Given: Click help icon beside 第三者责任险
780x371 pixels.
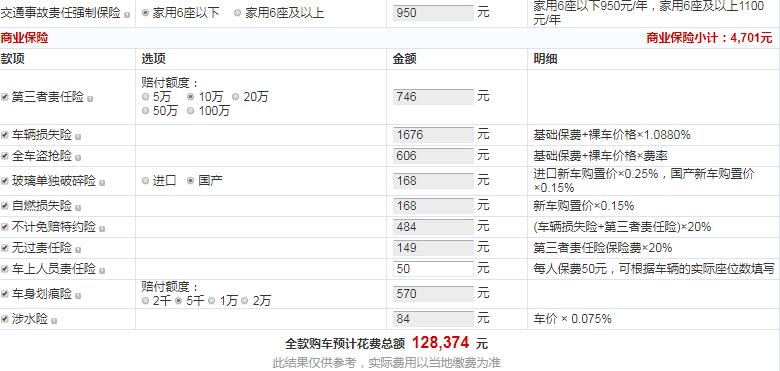Looking at the screenshot, I should [x=90, y=99].
